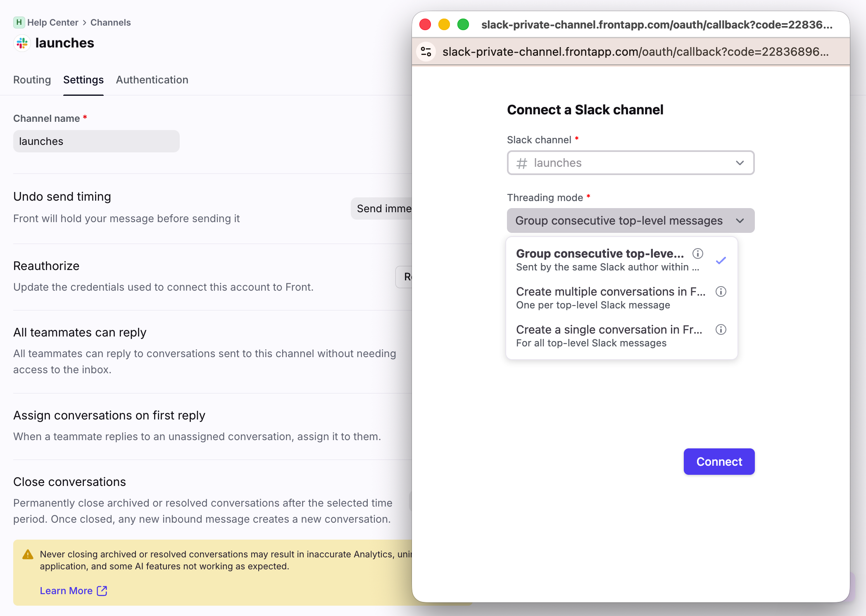Switch to the Routing tab
The width and height of the screenshot is (866, 616).
coord(32,80)
